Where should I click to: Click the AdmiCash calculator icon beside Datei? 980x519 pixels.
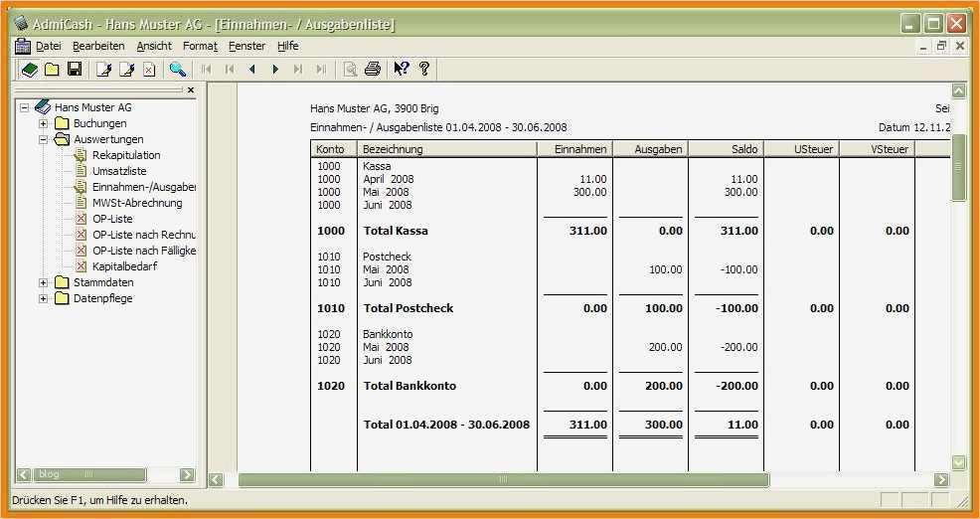click(23, 47)
